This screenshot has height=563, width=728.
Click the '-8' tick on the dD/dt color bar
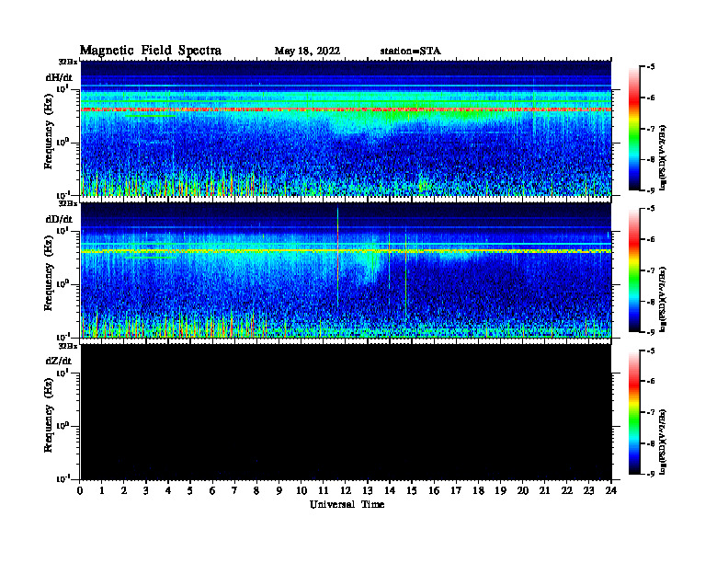coord(651,302)
